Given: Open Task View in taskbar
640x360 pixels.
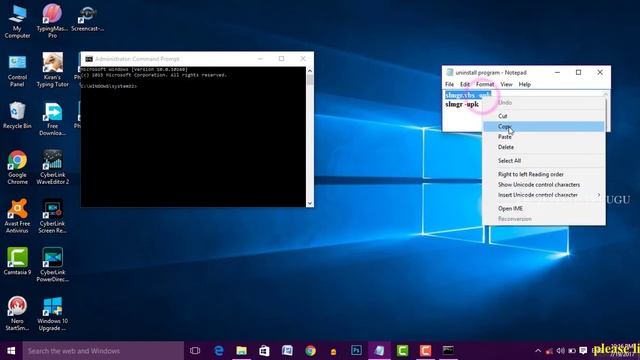Looking at the screenshot, I should pos(195,351).
